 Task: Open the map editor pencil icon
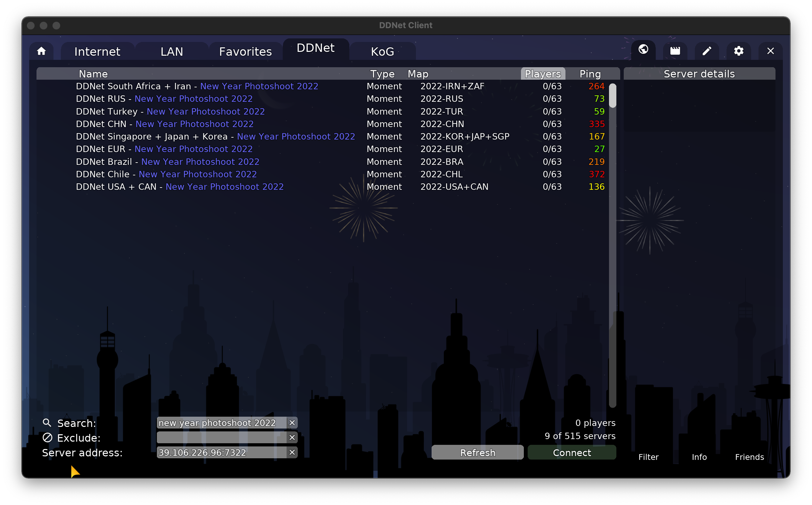[707, 51]
